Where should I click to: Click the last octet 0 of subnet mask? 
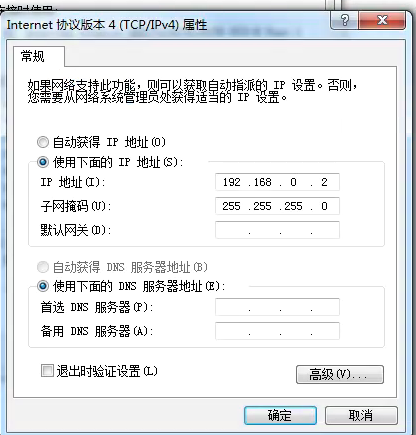pyautogui.click(x=324, y=206)
